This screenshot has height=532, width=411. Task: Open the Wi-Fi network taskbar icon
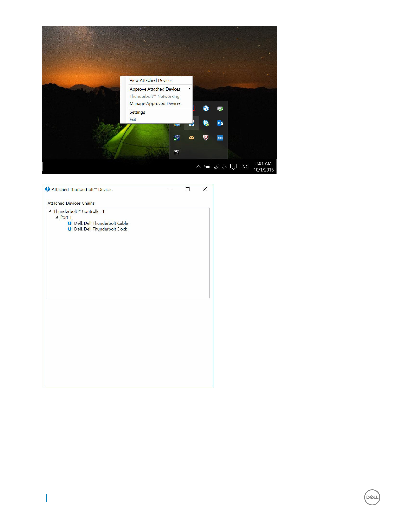tap(216, 167)
